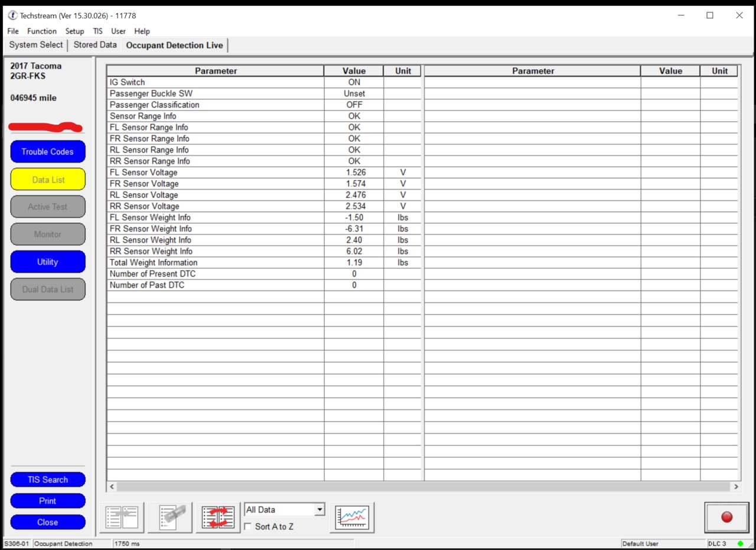This screenshot has height=550, width=756.
Task: Click the 1750 ms status bar entry
Action: pos(127,544)
